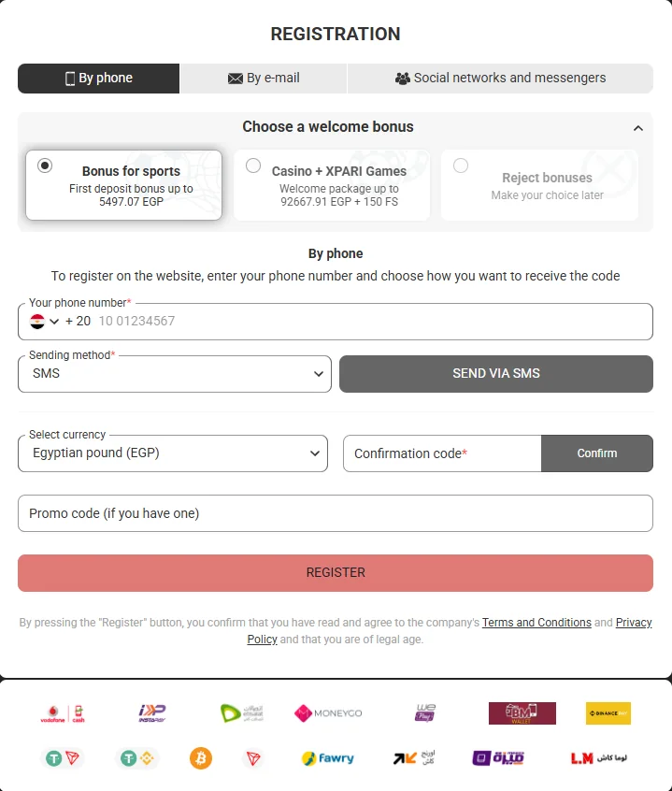672x791 pixels.
Task: Click the Meeza payment logo
Action: coord(498,757)
